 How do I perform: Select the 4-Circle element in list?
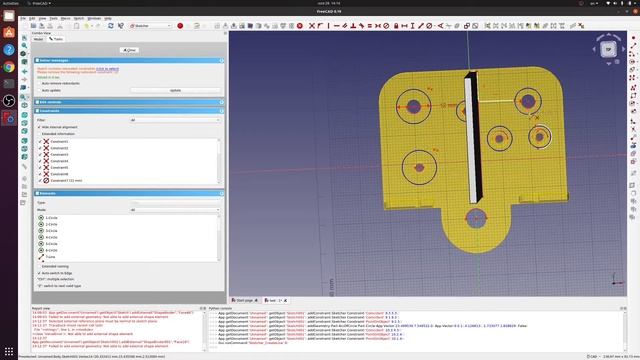pos(51,238)
